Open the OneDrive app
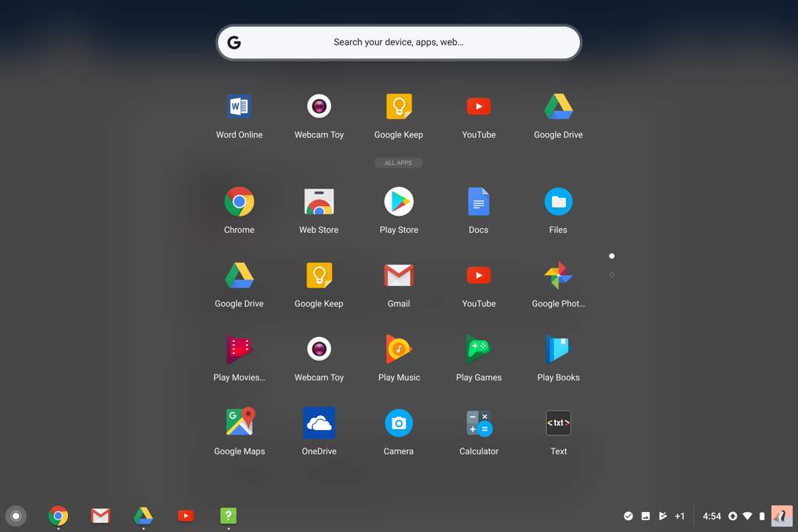Screen dimensions: 798x532 pos(319,423)
